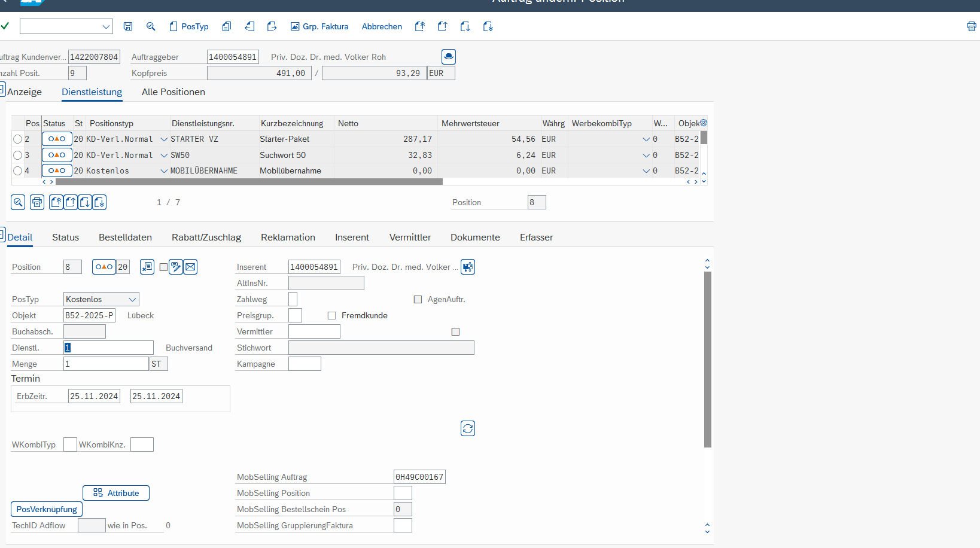Click the Dienstl. input field
This screenshot has height=548, width=980.
pyautogui.click(x=108, y=348)
